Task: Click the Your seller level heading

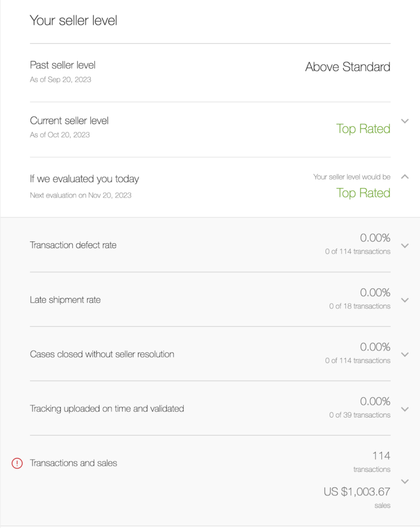Action: coord(73,21)
